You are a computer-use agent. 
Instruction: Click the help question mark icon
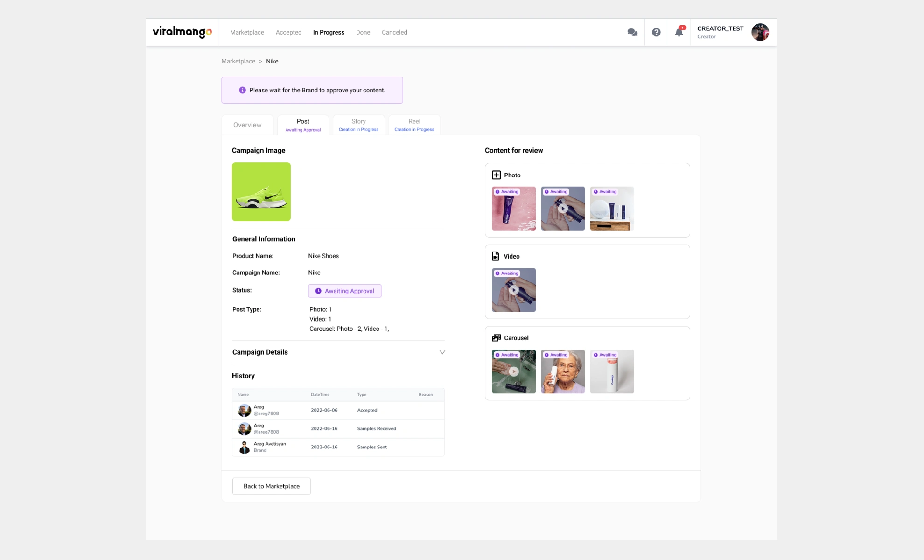pyautogui.click(x=656, y=32)
